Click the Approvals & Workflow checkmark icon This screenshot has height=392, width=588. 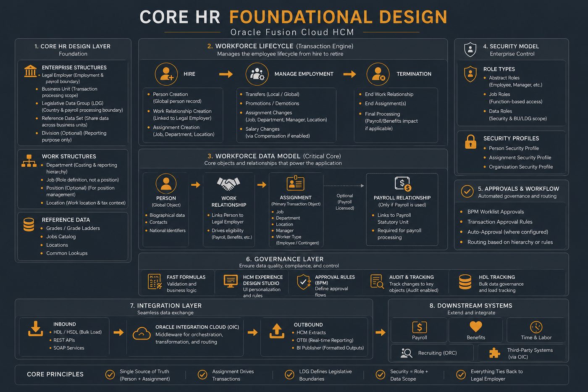(x=467, y=191)
